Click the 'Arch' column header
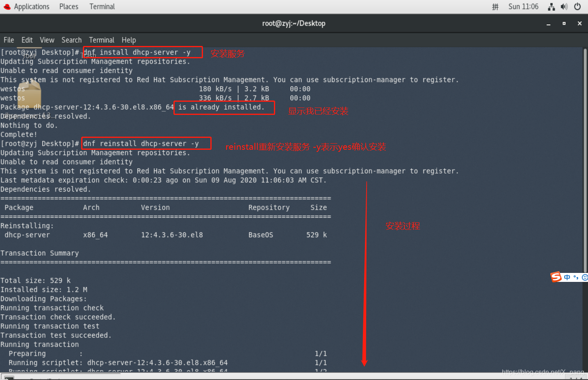 (x=91, y=207)
